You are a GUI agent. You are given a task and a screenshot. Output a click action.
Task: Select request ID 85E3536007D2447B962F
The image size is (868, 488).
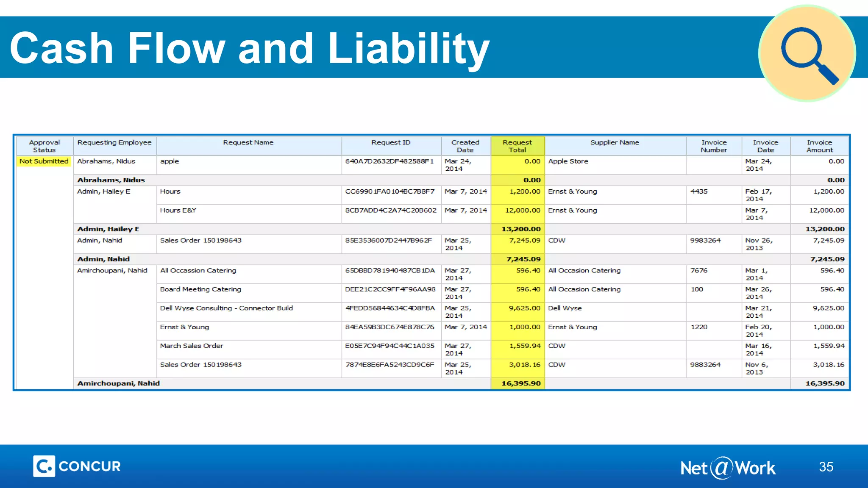(389, 240)
